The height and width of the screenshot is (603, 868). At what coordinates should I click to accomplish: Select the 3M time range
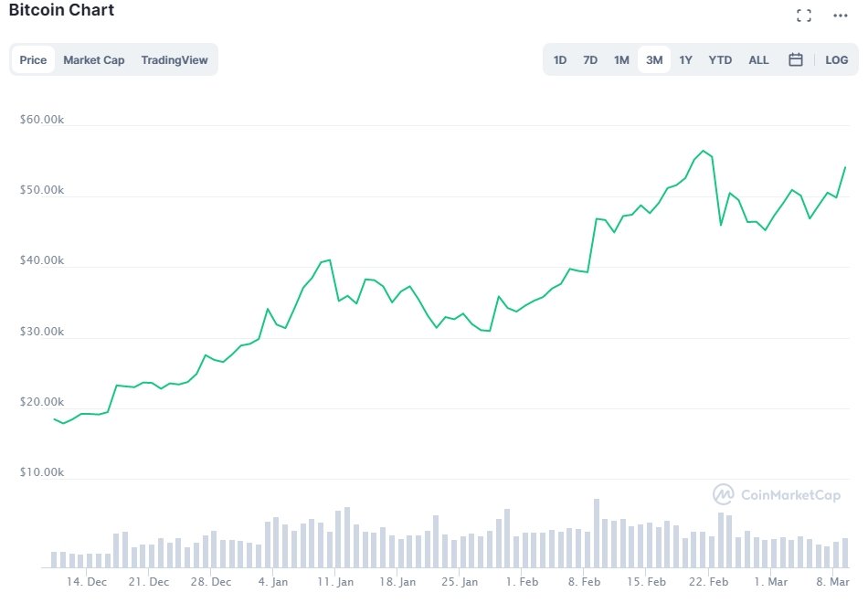click(x=654, y=60)
